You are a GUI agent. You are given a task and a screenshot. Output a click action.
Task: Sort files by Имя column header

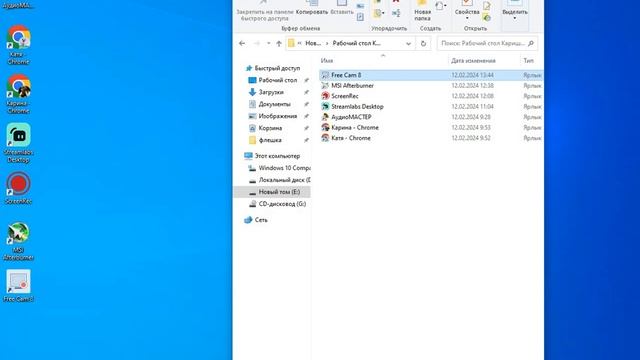coord(327,61)
